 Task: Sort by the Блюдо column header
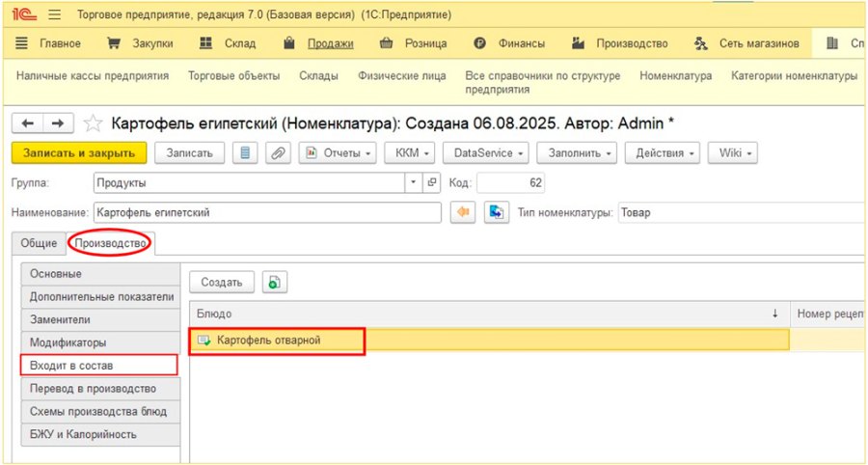489,314
